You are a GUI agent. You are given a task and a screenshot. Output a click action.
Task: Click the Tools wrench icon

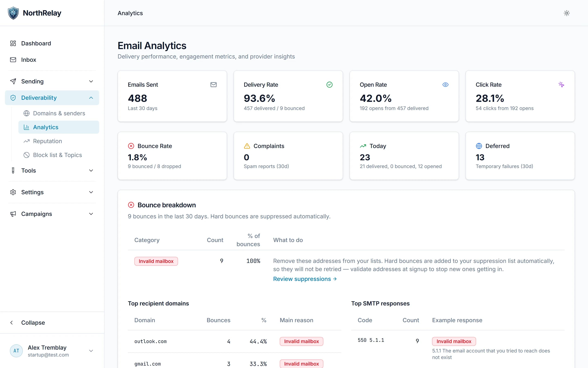pyautogui.click(x=13, y=170)
